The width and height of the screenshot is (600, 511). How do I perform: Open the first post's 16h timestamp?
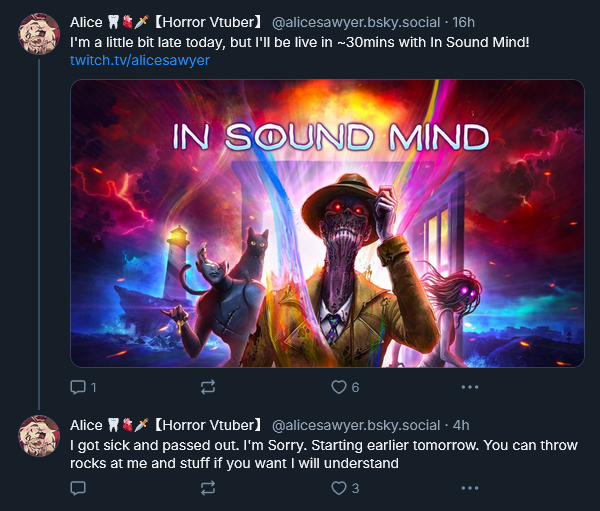point(464,22)
